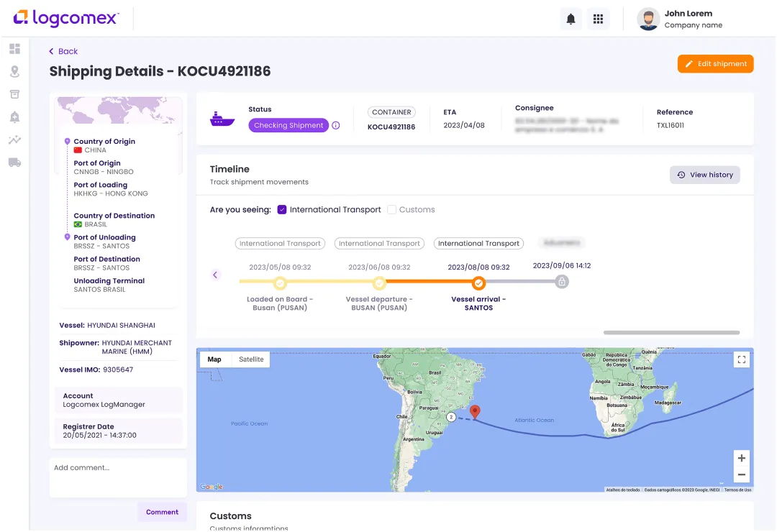Open the archive box icon in the sidebar

tap(14, 93)
